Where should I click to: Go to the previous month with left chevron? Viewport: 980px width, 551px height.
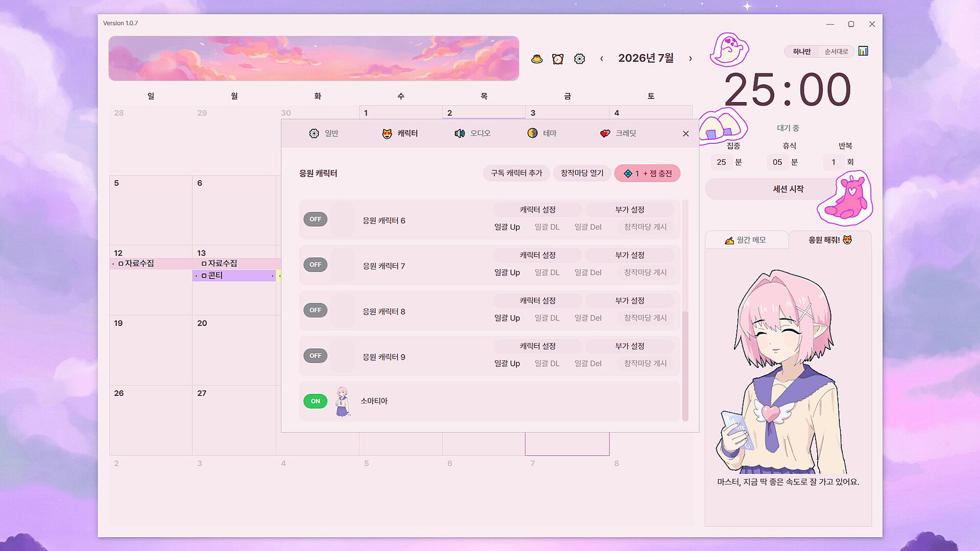pyautogui.click(x=602, y=59)
